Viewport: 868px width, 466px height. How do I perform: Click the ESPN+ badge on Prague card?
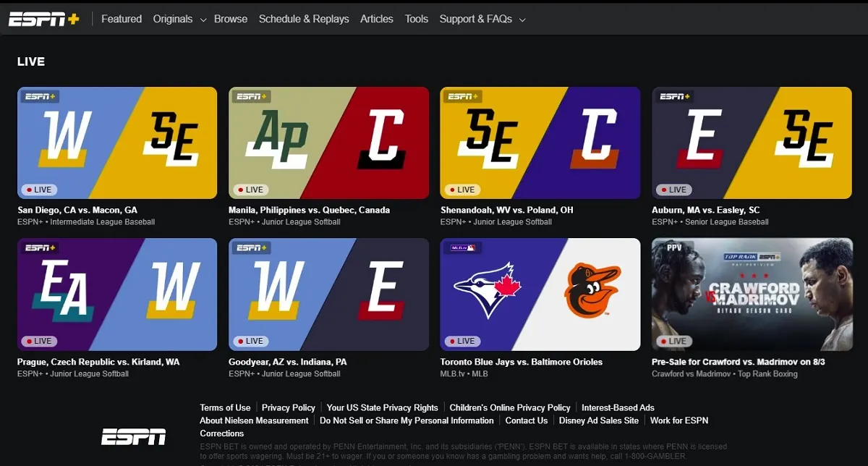(x=41, y=247)
